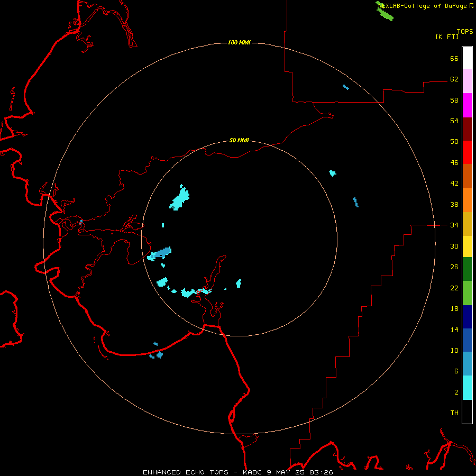Screen dimensions: 476x476
Task: Pick the cyan legend swatch
Action: 467,388
